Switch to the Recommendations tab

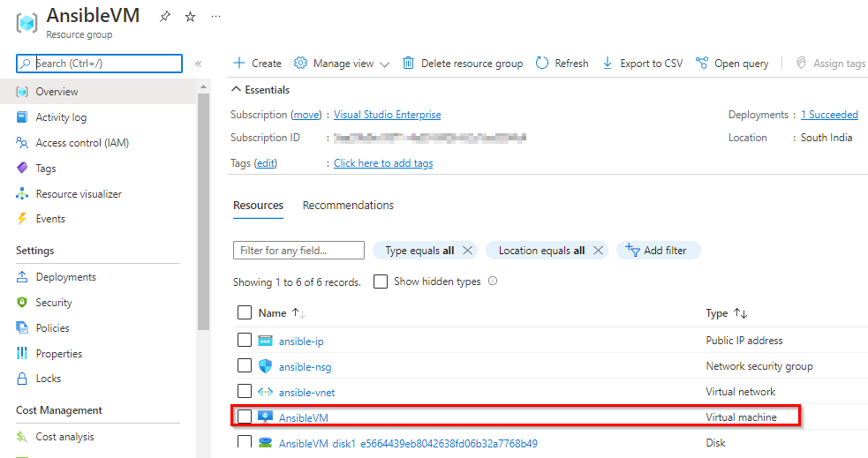click(x=348, y=206)
